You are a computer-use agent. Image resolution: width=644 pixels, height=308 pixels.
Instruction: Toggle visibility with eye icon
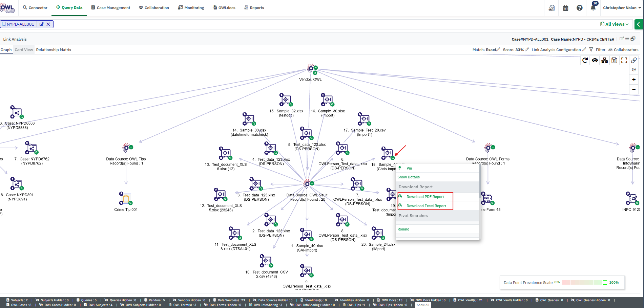tap(595, 61)
